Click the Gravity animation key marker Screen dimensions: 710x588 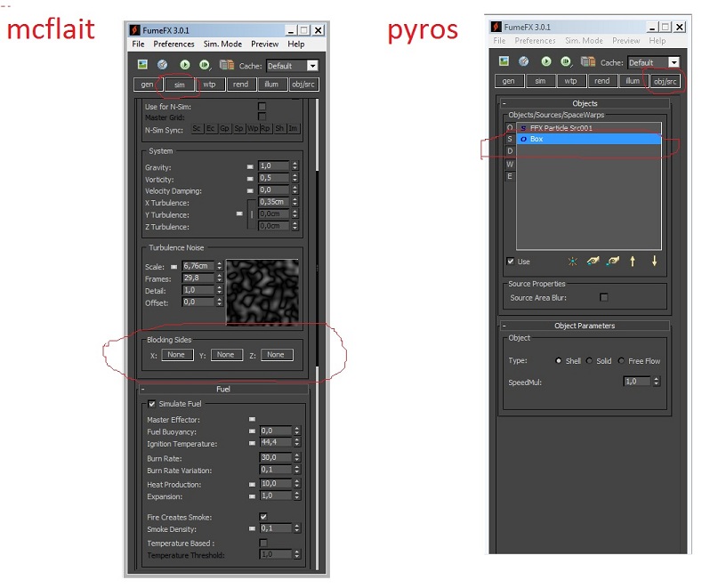[x=250, y=166]
